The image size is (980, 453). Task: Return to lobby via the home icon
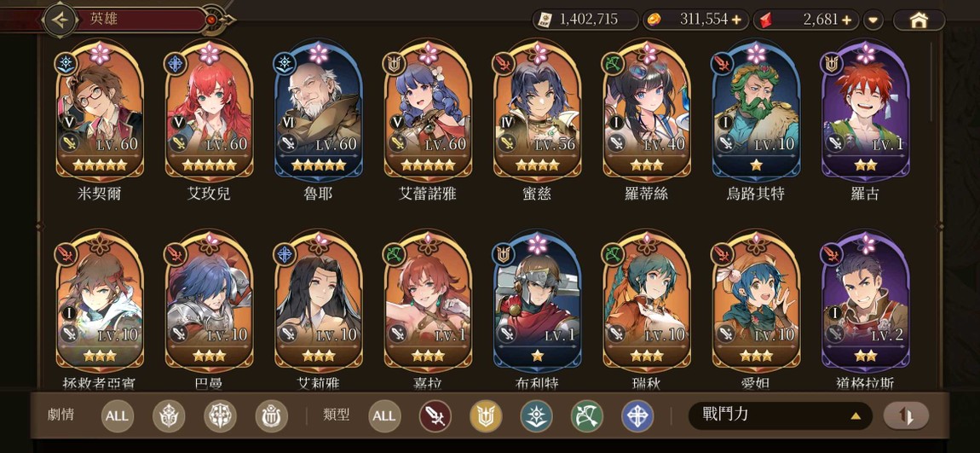[x=918, y=20]
